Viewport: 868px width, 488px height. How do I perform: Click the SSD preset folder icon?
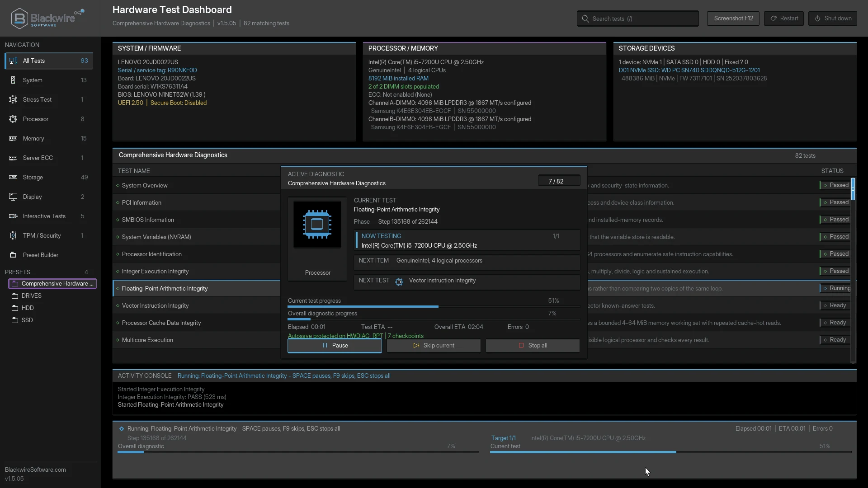(x=15, y=320)
